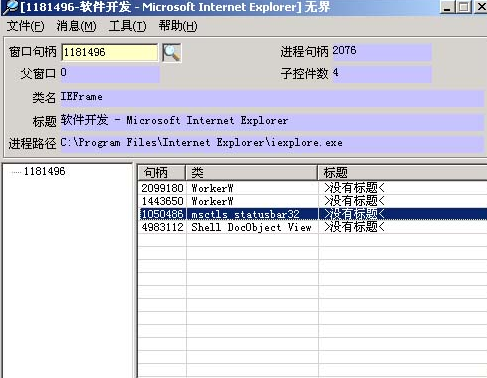The height and width of the screenshot is (378, 487).
Task: Select tree node 1181496 in left pane
Action: point(44,171)
